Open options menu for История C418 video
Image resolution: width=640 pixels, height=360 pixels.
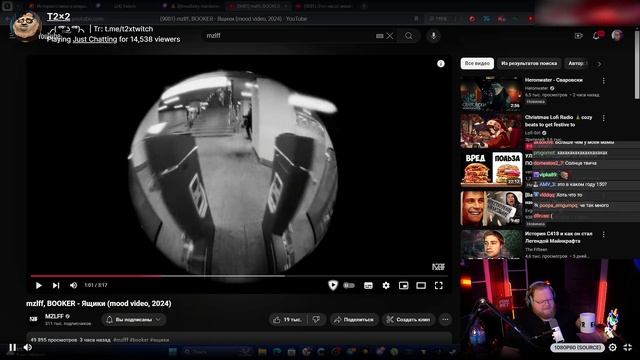[x=604, y=234]
